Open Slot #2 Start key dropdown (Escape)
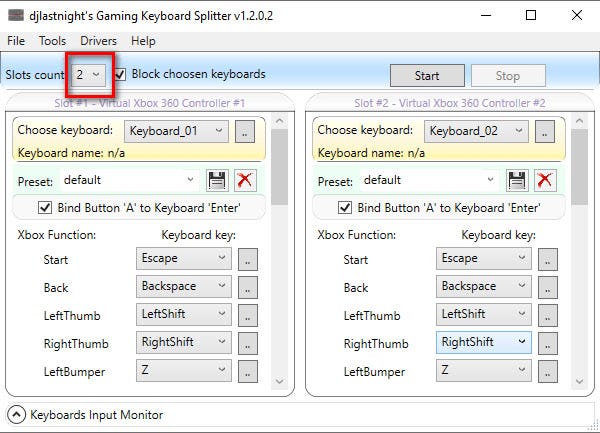600x433 pixels. coord(484,259)
